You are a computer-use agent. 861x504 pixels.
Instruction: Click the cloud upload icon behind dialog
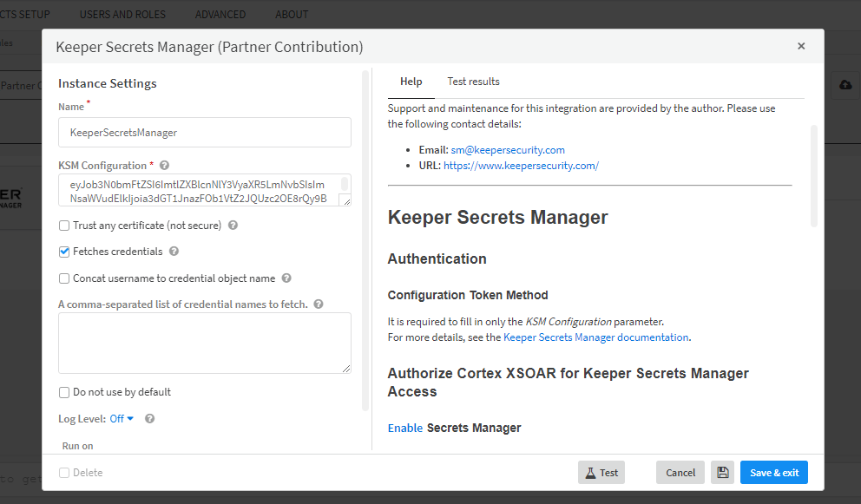click(x=845, y=85)
